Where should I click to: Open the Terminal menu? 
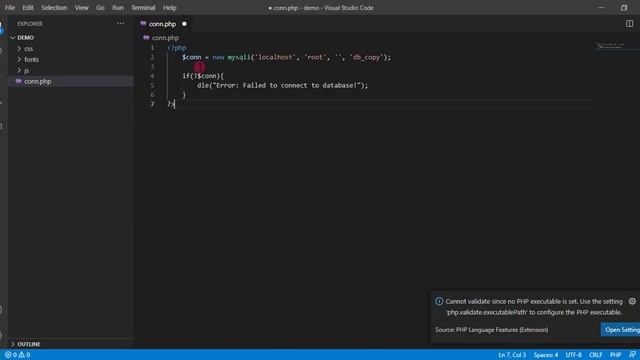pyautogui.click(x=143, y=8)
